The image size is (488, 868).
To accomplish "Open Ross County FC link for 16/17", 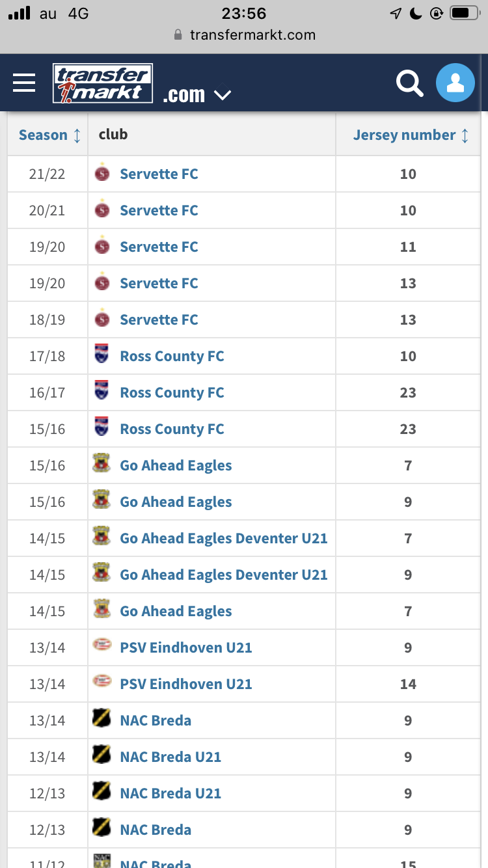I will click(172, 392).
